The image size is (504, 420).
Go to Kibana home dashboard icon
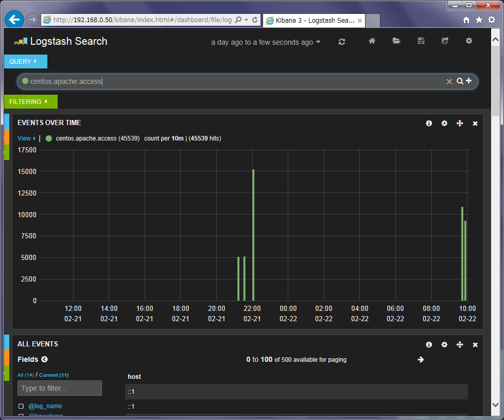coord(372,41)
